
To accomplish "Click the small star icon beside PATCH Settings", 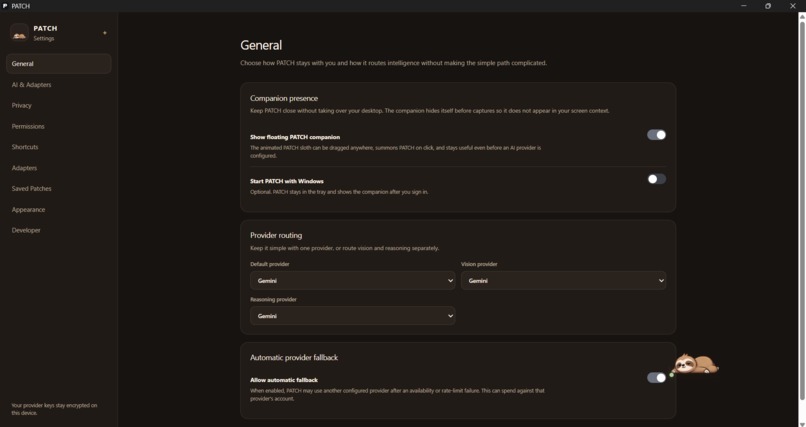I will click(x=105, y=33).
